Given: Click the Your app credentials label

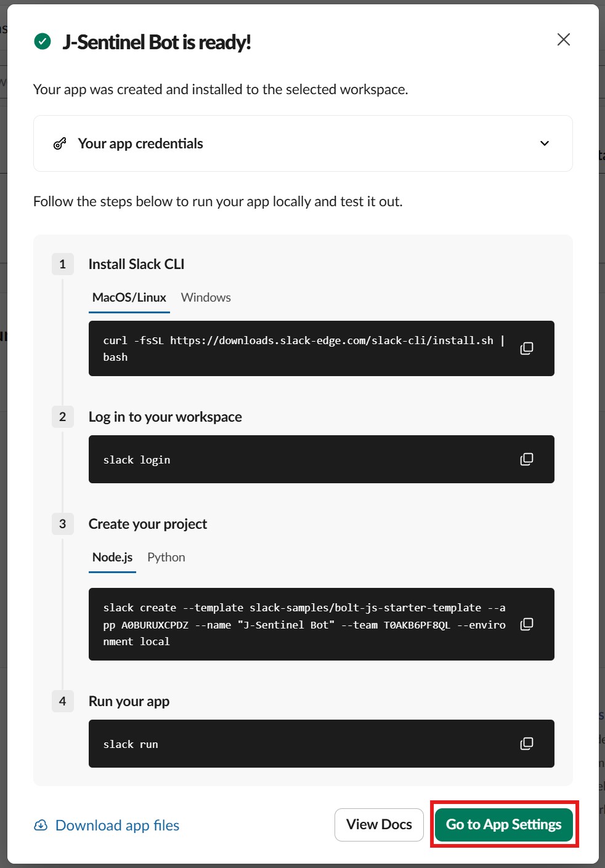Looking at the screenshot, I should [x=140, y=143].
